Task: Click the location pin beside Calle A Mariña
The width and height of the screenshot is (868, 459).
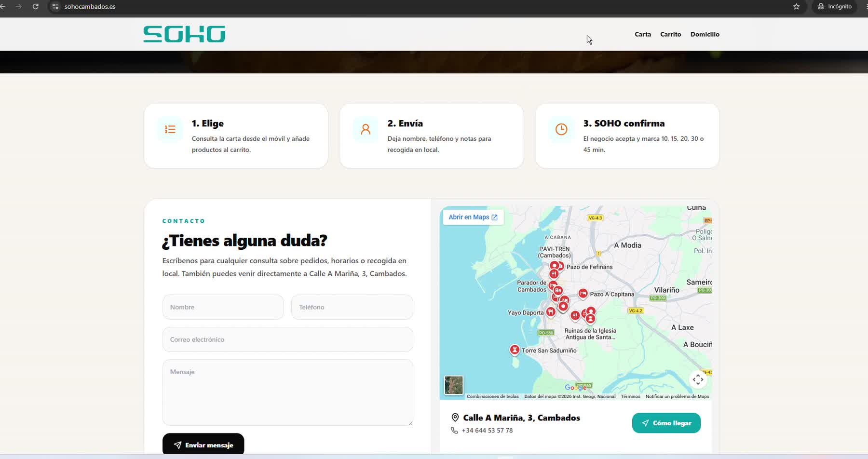Action: click(455, 418)
